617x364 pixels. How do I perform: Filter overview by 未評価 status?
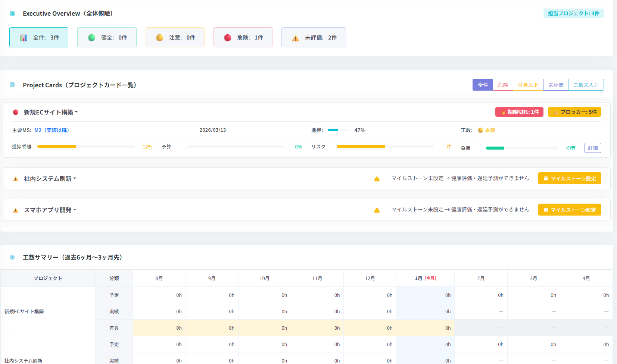point(314,37)
